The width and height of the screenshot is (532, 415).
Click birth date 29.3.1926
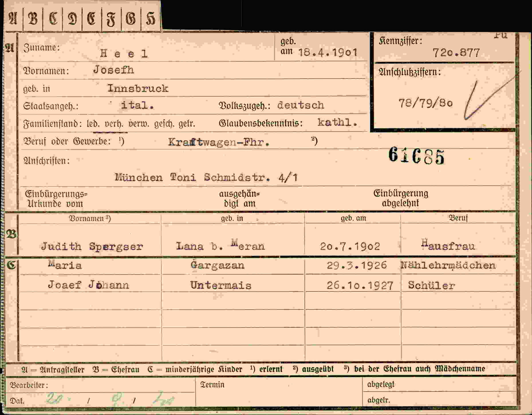357,265
